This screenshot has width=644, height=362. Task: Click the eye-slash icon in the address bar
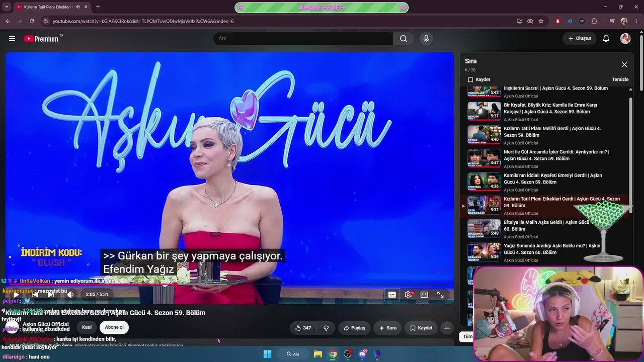[x=530, y=21]
